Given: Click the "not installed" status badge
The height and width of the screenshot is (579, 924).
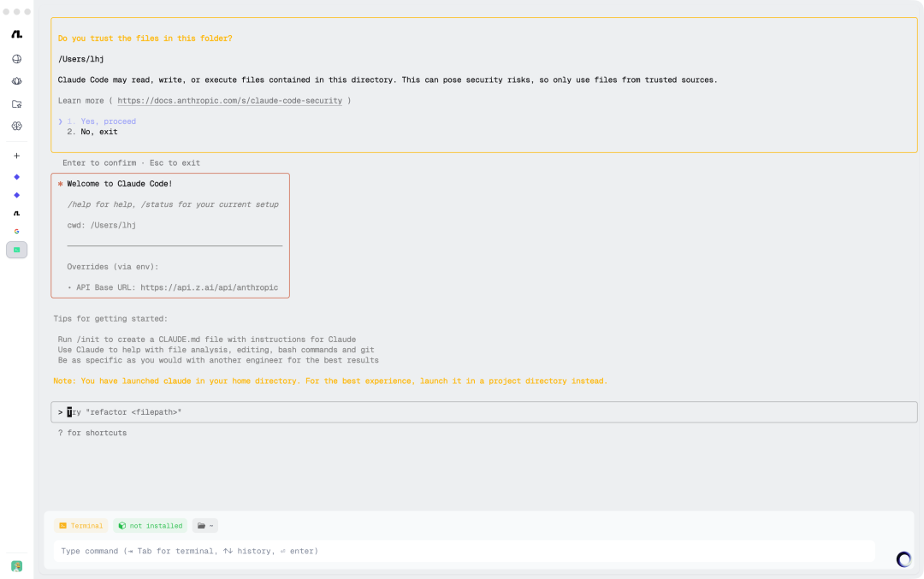Looking at the screenshot, I should tap(150, 526).
